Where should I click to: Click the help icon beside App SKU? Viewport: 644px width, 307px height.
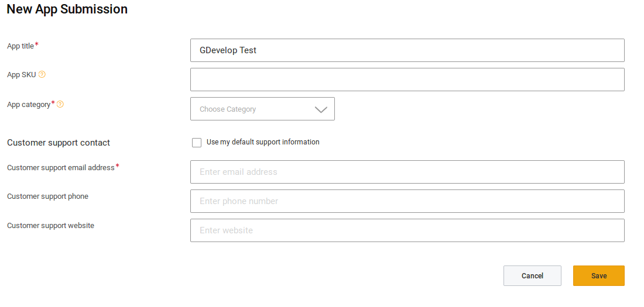[42, 75]
